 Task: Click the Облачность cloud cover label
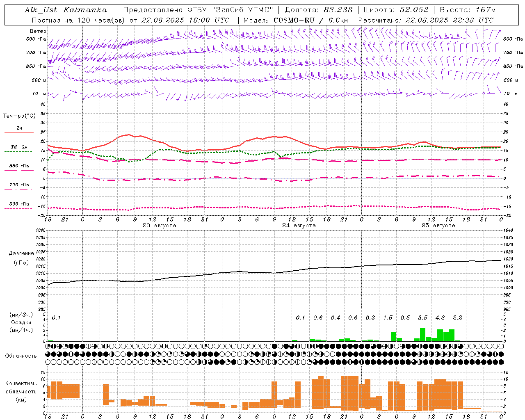point(21,356)
